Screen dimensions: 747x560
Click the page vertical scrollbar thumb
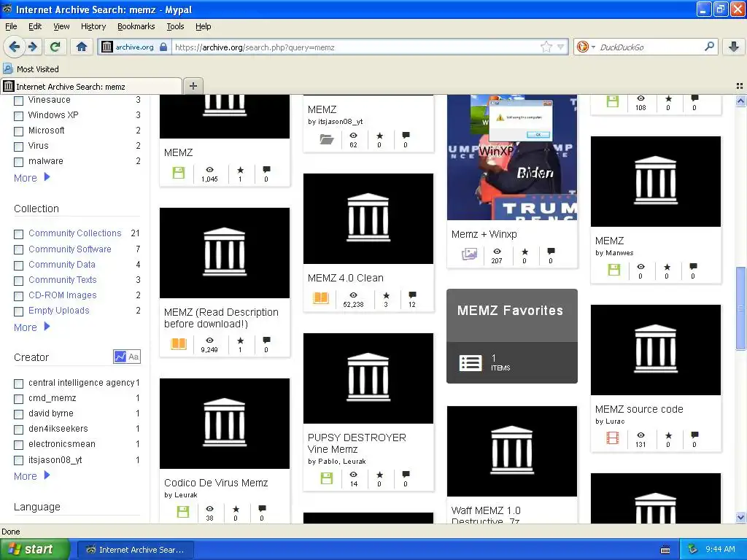coord(740,308)
